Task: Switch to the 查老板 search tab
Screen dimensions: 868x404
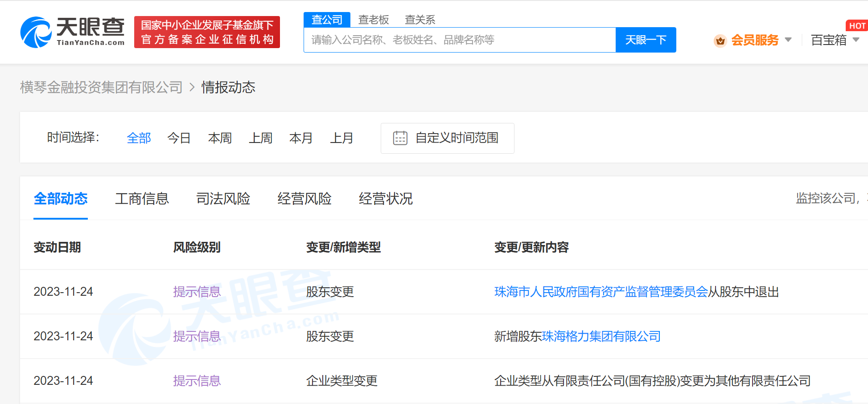Action: click(x=374, y=20)
